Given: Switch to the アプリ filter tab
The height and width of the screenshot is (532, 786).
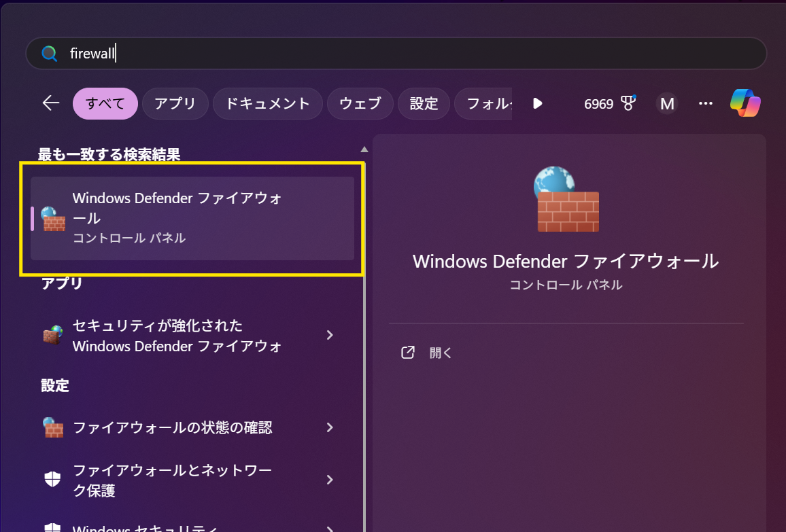Looking at the screenshot, I should click(175, 104).
